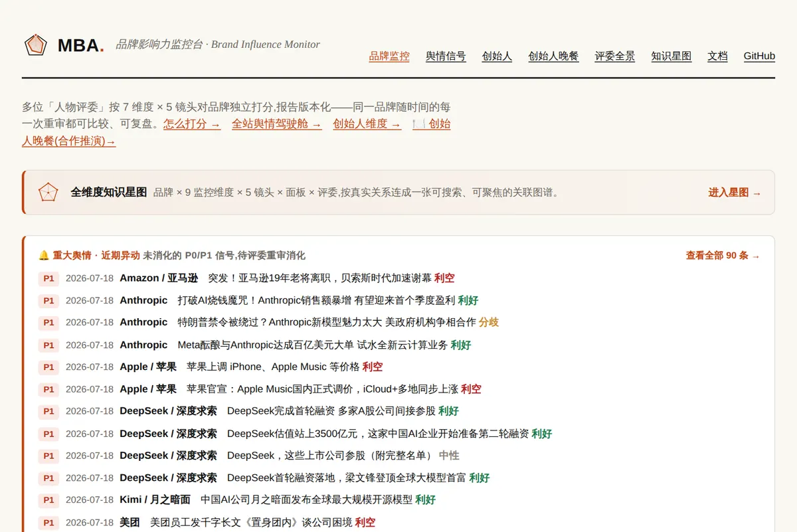Click the 重大舆情 · 近期异动 heading
Image resolution: width=797 pixels, height=532 pixels.
click(96, 255)
